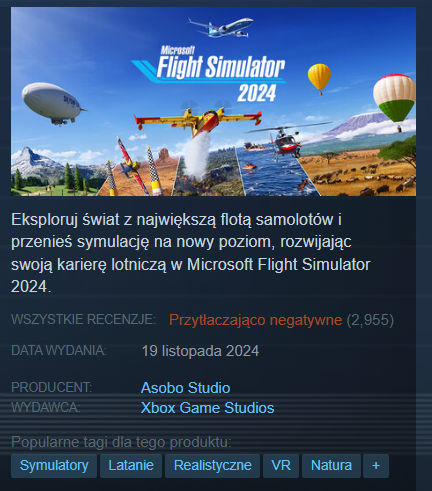Image resolution: width=432 pixels, height=491 pixels.
Task: Open the VR tag
Action: [x=281, y=465]
